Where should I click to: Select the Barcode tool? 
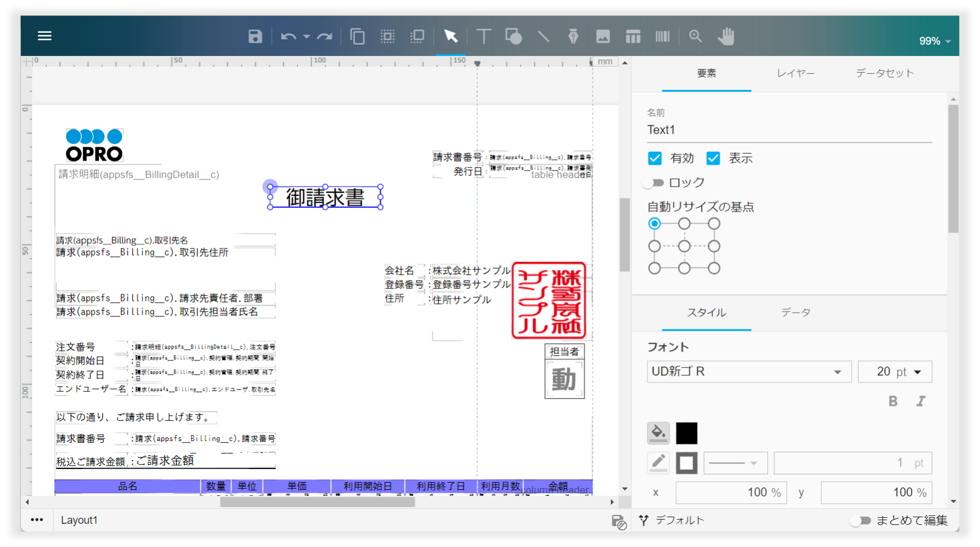[x=662, y=36]
